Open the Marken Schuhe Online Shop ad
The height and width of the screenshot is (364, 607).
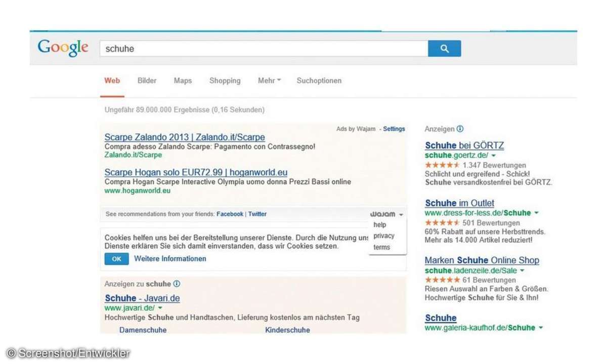(482, 260)
